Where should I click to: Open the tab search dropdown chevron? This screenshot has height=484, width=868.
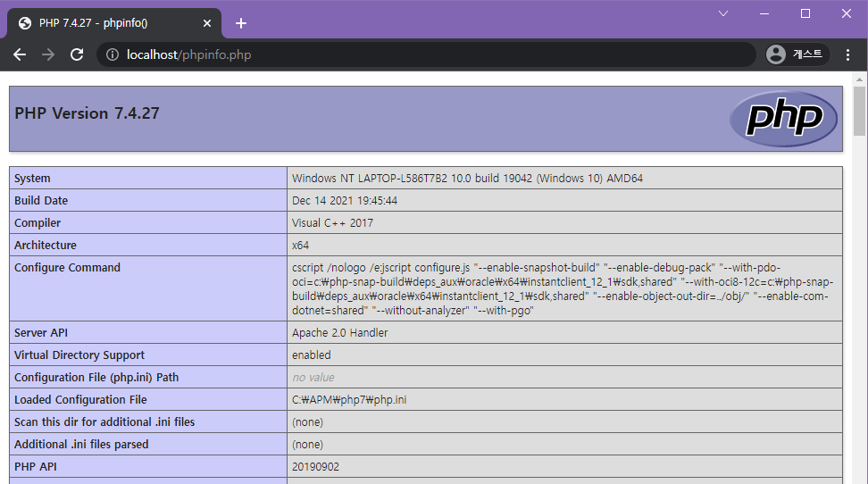(x=723, y=13)
